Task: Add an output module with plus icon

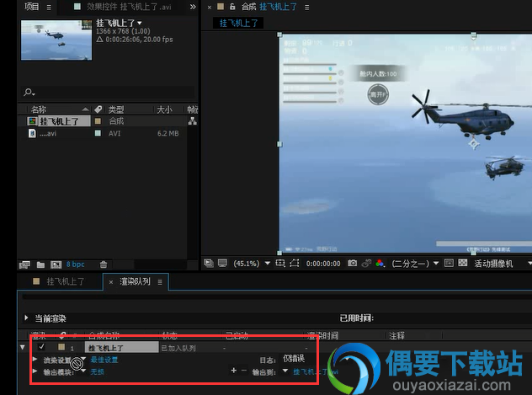Action: pyautogui.click(x=233, y=371)
